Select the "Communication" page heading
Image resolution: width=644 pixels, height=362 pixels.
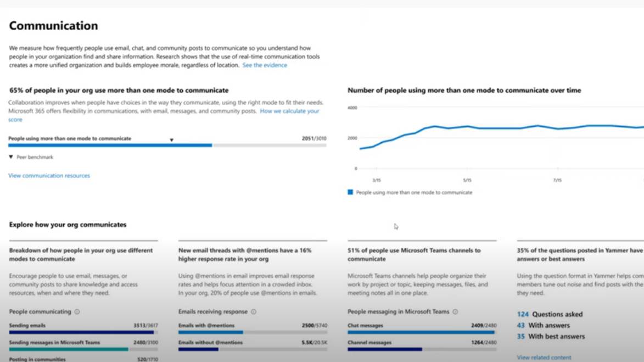pos(53,25)
